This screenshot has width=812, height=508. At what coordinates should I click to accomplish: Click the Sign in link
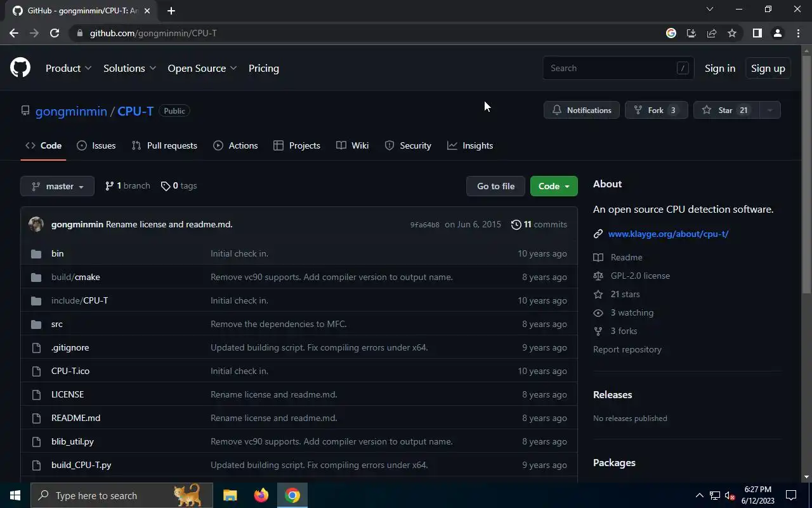(720, 68)
